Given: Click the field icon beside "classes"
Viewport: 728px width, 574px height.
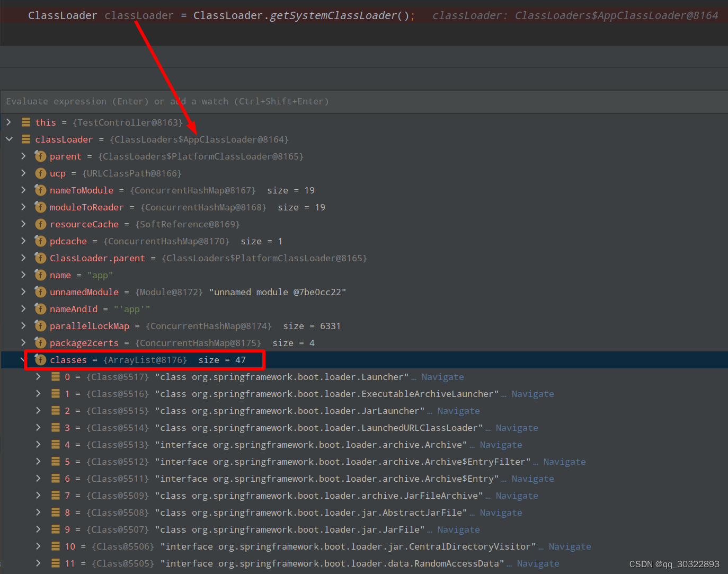Looking at the screenshot, I should tap(40, 360).
